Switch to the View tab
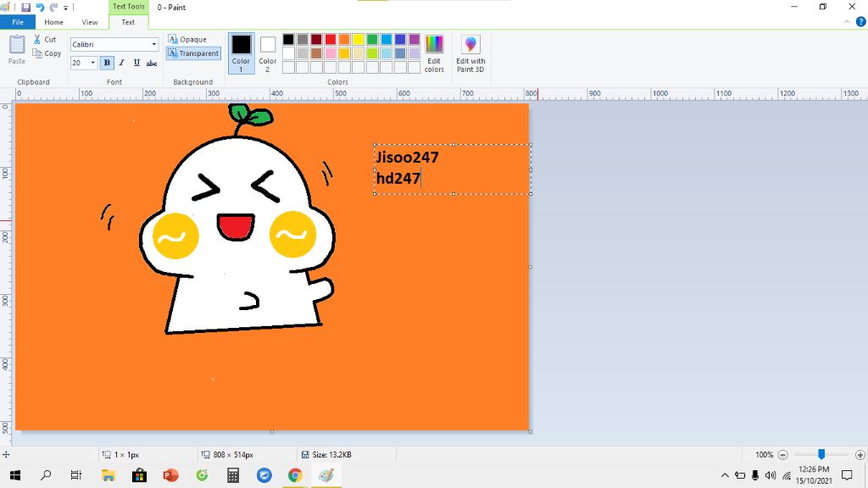Image resolution: width=868 pixels, height=488 pixels. coord(90,22)
